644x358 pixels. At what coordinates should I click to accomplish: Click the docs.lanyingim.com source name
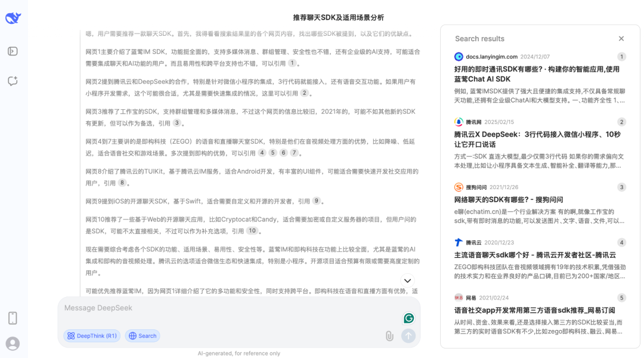pos(491,57)
